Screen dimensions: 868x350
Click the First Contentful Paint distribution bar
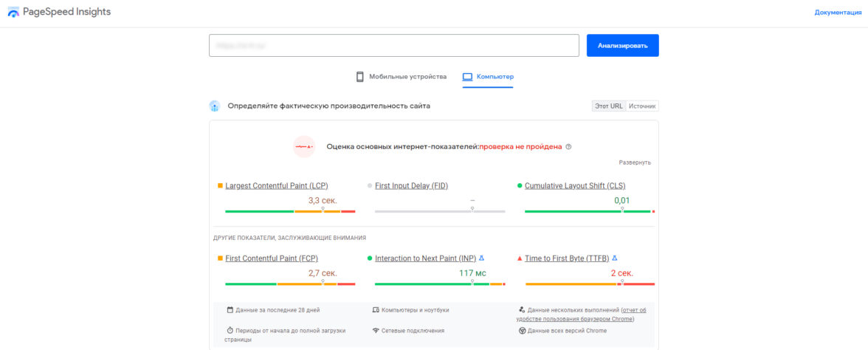290,284
